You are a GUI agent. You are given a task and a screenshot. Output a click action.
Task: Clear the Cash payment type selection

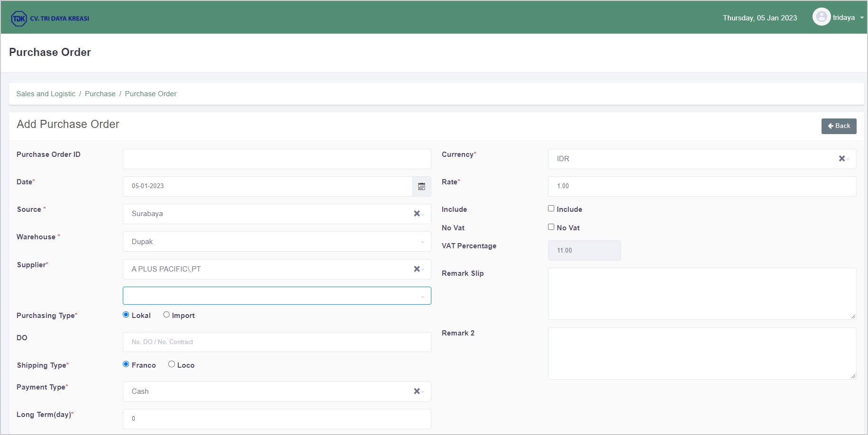click(416, 391)
